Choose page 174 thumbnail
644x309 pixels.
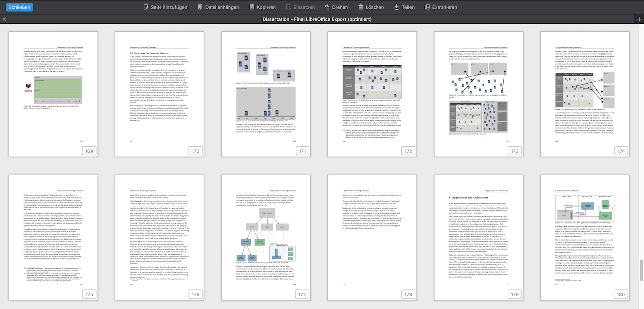coord(585,94)
